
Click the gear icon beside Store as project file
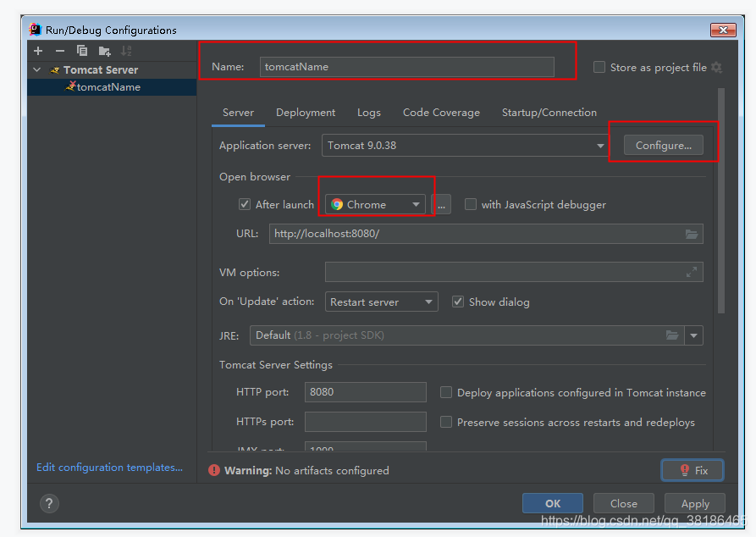[717, 68]
